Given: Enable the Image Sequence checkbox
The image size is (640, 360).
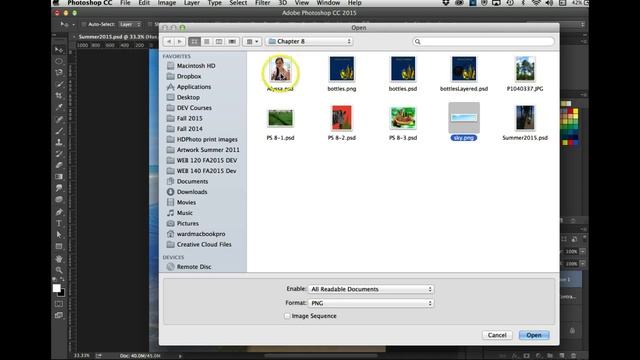Looking at the screenshot, I should tap(287, 316).
